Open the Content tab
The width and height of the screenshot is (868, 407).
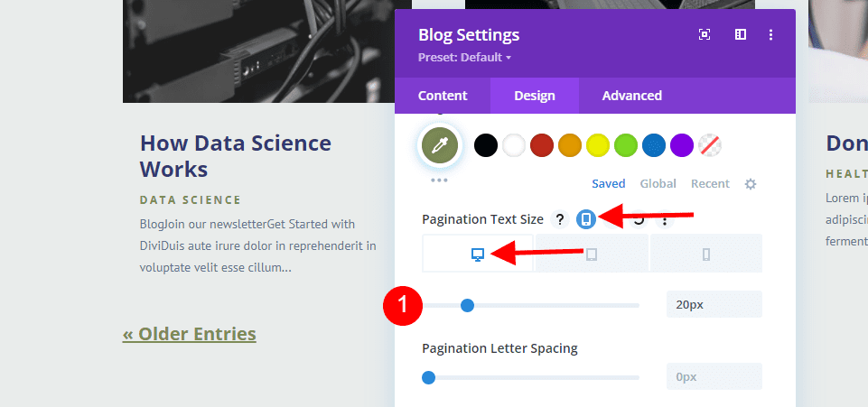coord(443,96)
